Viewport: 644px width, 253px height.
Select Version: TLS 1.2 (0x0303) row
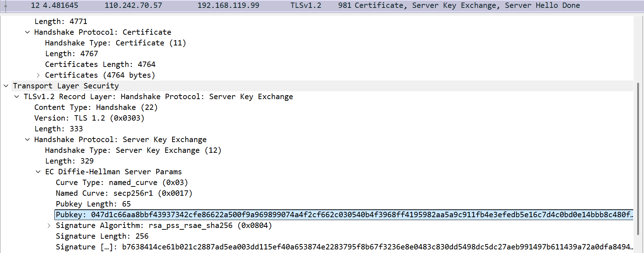tap(89, 118)
